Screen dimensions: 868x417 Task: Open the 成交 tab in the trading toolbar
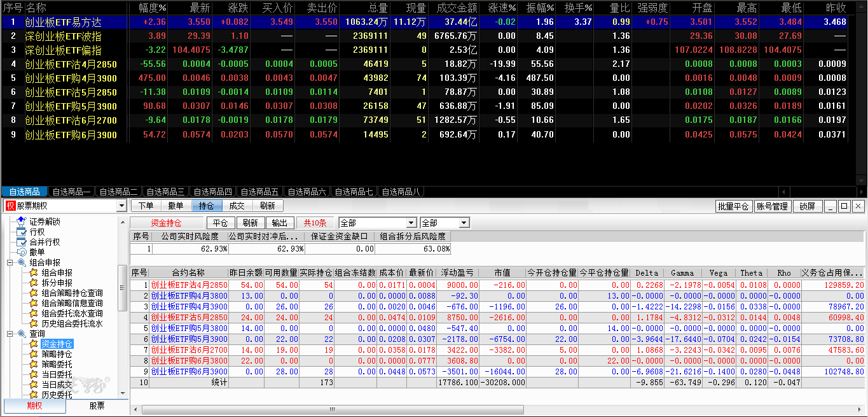(x=237, y=206)
